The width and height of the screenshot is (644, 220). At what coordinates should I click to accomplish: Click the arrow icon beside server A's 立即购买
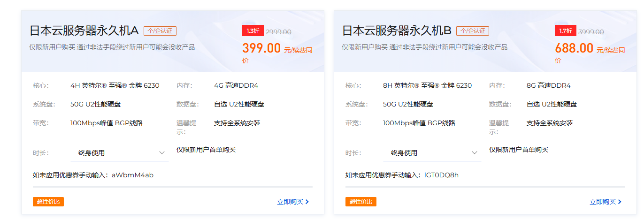pos(307,202)
